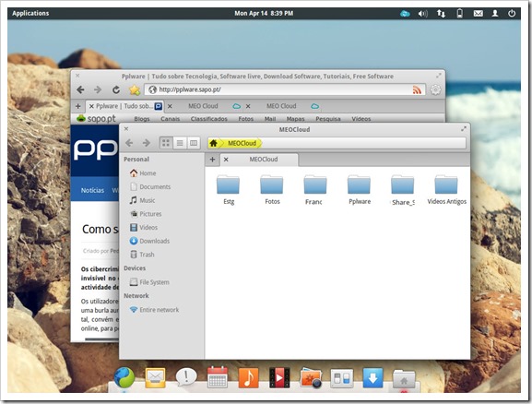Open Trash from the sidebar

tap(142, 255)
